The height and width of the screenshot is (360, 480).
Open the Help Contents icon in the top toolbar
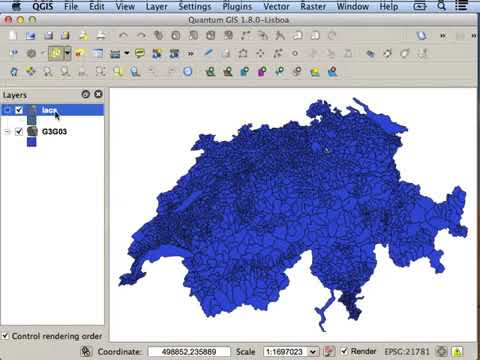pos(422,35)
